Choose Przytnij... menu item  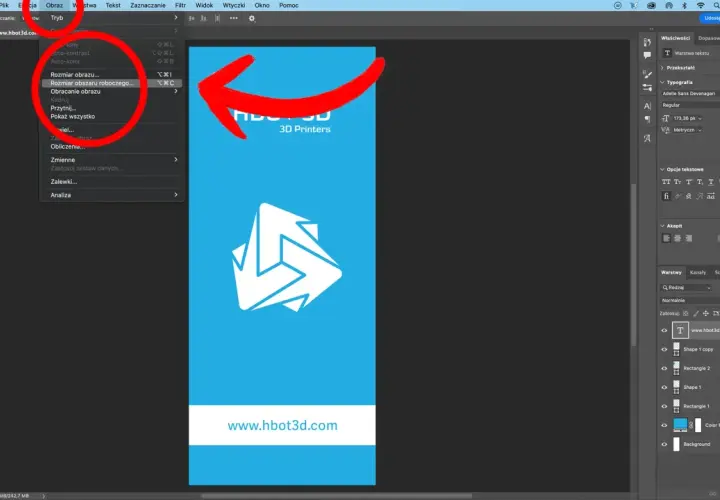point(112,108)
